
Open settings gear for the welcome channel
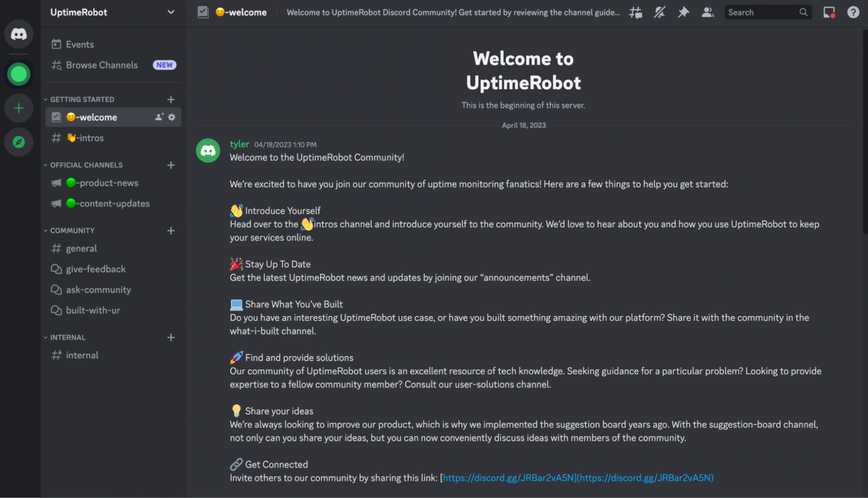point(171,117)
